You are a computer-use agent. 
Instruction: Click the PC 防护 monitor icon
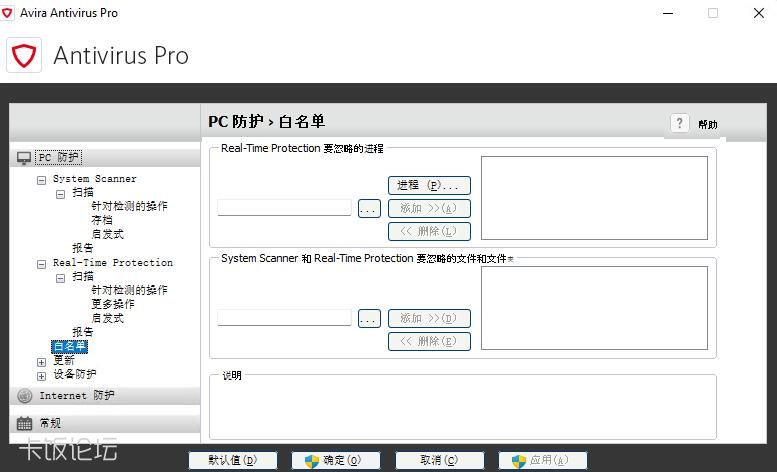click(x=24, y=158)
